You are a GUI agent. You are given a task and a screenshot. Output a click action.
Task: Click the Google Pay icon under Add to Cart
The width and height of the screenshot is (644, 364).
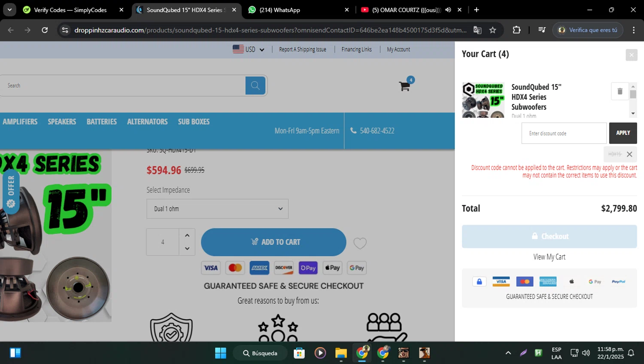(x=357, y=268)
